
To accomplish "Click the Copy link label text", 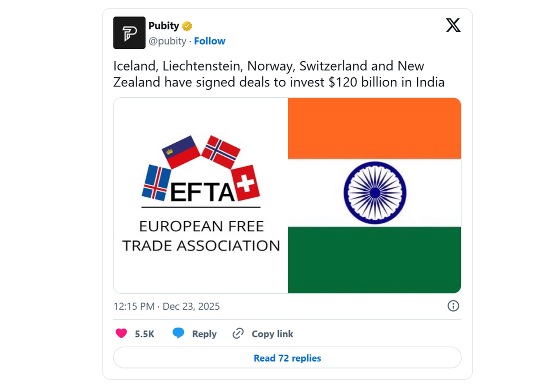I will pos(272,333).
